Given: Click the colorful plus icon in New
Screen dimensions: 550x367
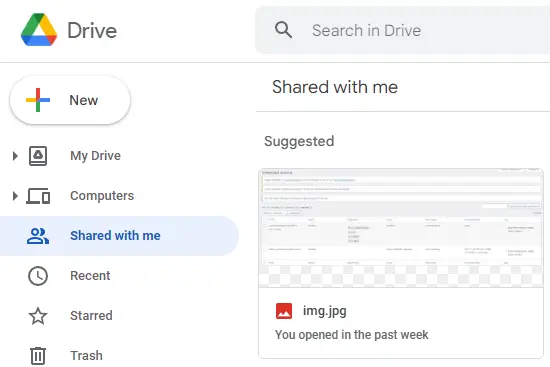Looking at the screenshot, I should (38, 100).
